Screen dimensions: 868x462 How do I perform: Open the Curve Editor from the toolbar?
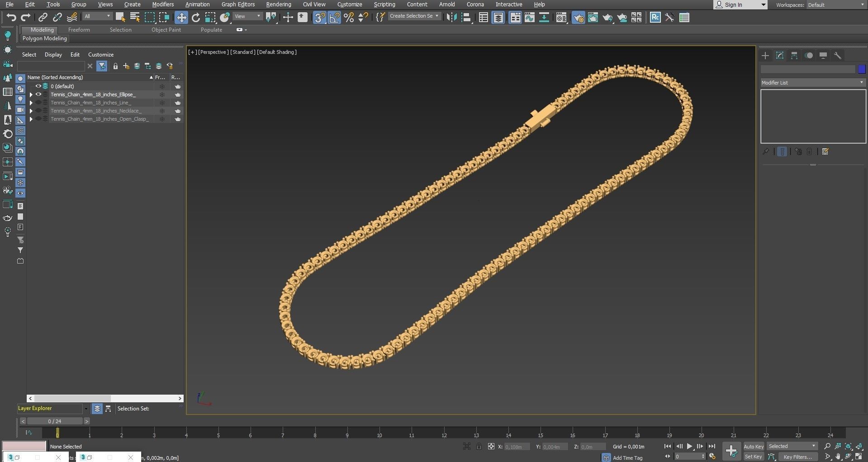click(x=529, y=18)
